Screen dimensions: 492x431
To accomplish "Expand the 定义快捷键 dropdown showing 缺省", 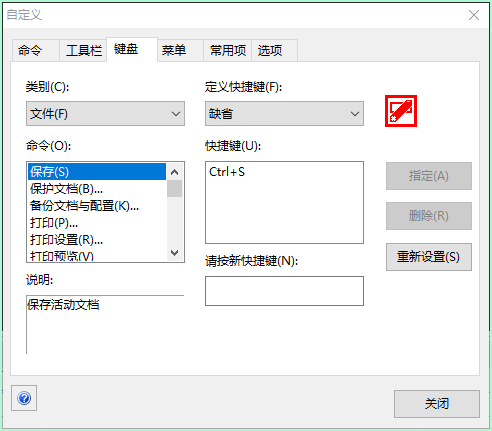I will pos(284,114).
